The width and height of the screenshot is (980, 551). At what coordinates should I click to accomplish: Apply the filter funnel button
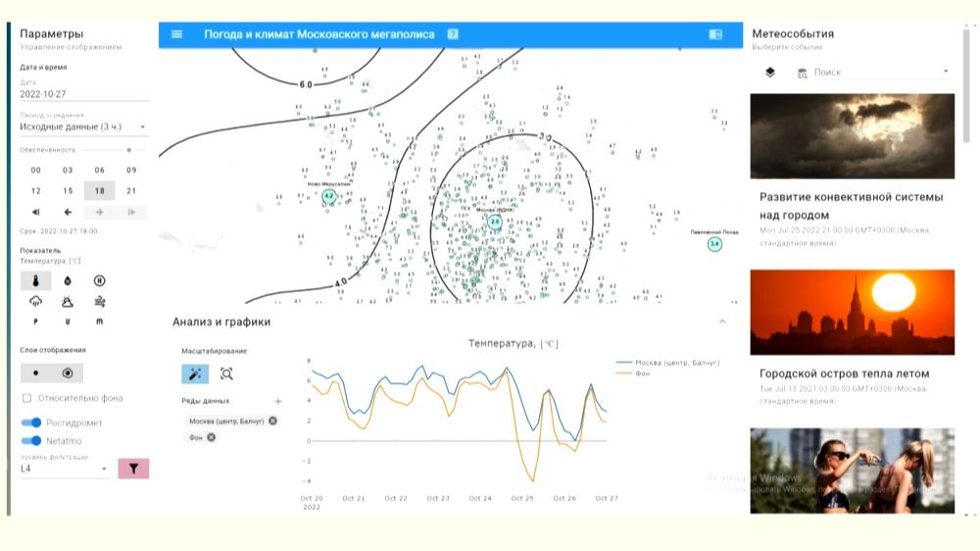coord(133,469)
